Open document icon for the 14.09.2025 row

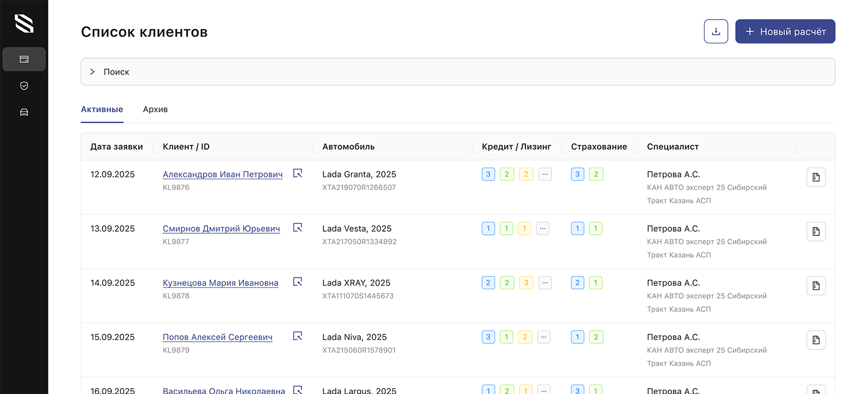(816, 286)
